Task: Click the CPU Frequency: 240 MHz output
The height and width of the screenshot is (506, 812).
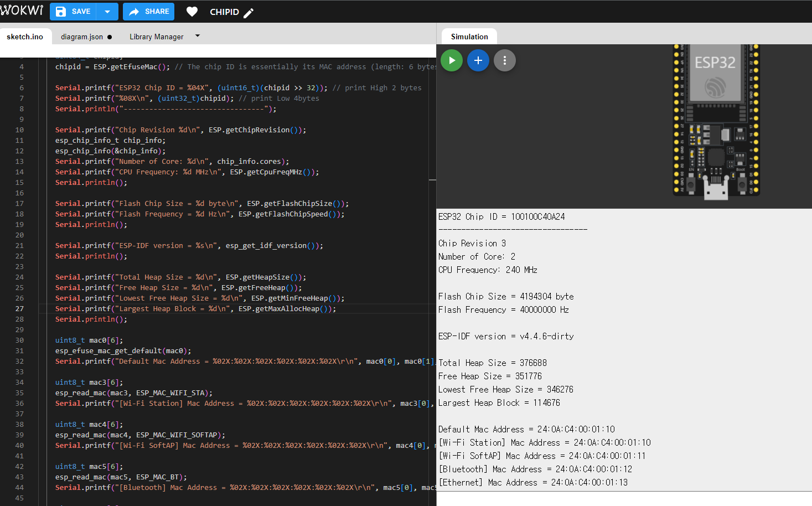Action: [488, 270]
